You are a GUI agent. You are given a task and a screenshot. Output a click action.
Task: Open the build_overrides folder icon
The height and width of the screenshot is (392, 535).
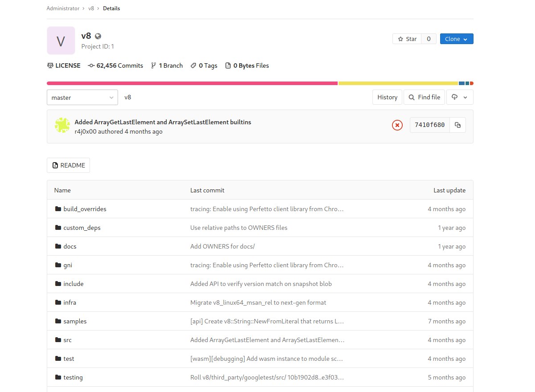click(x=58, y=209)
